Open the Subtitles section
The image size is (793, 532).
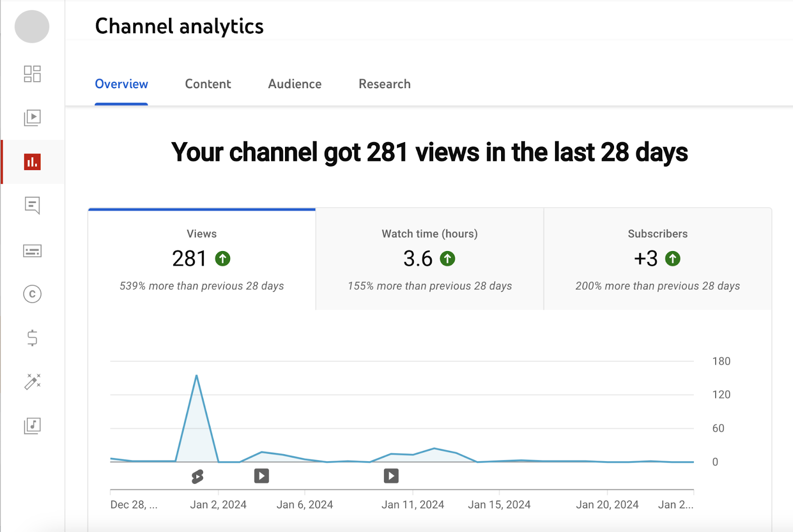tap(32, 251)
